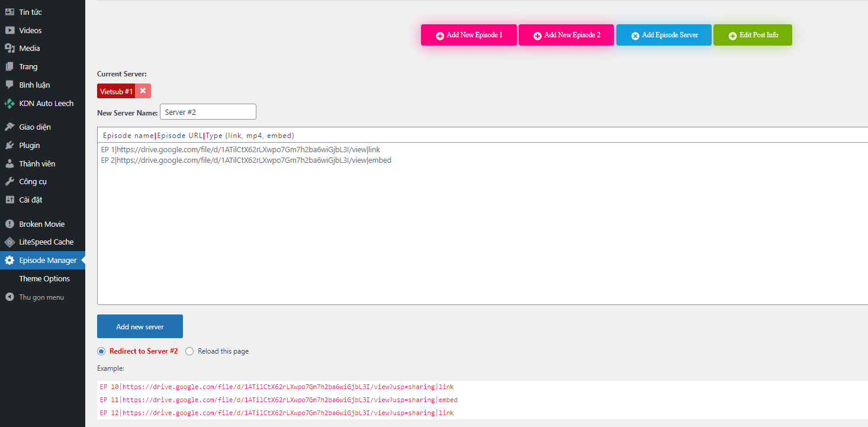Go to Cài đặt settings menu
Image resolution: width=868 pixels, height=427 pixels.
pyautogui.click(x=30, y=200)
